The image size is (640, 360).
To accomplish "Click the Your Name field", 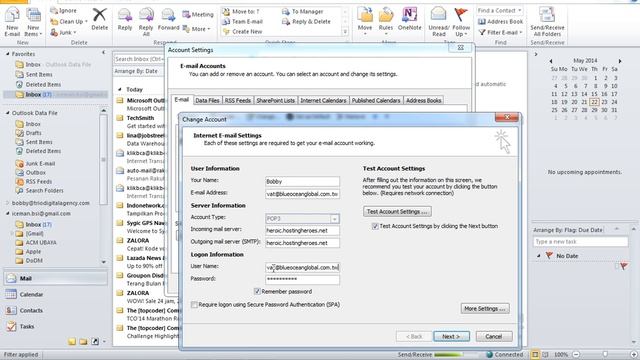I will 302,181.
